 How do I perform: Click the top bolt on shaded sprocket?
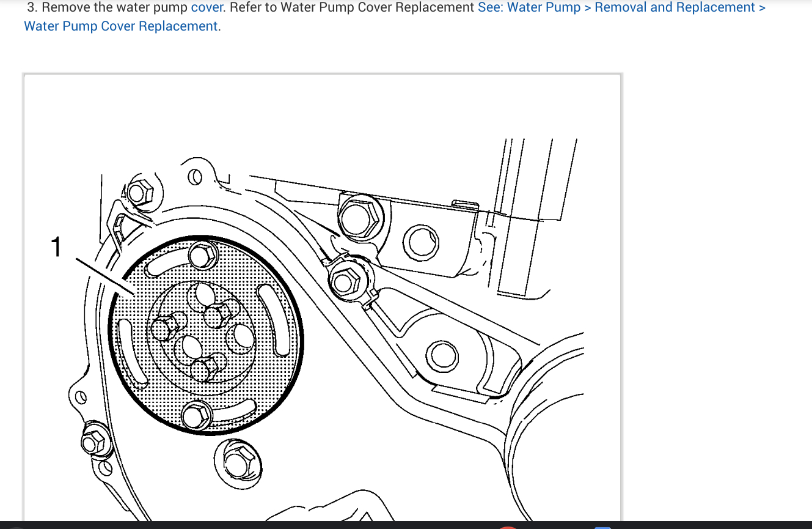pyautogui.click(x=202, y=254)
